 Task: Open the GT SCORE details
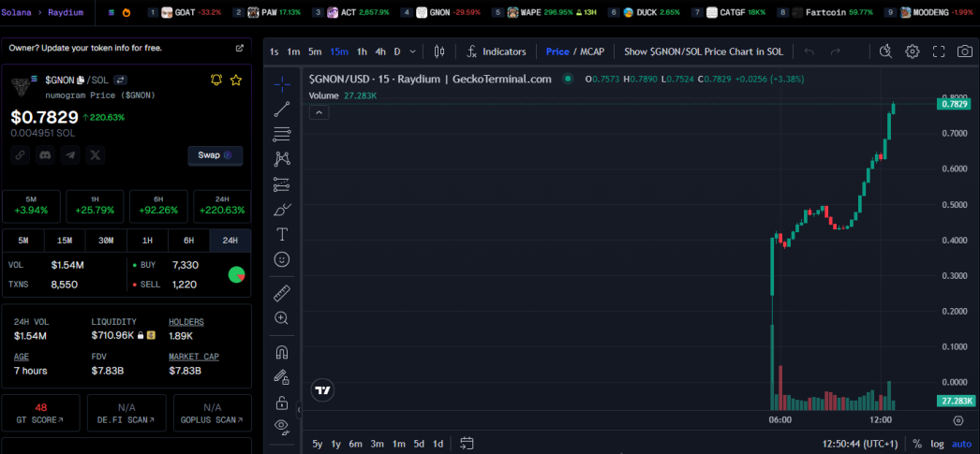tap(40, 413)
